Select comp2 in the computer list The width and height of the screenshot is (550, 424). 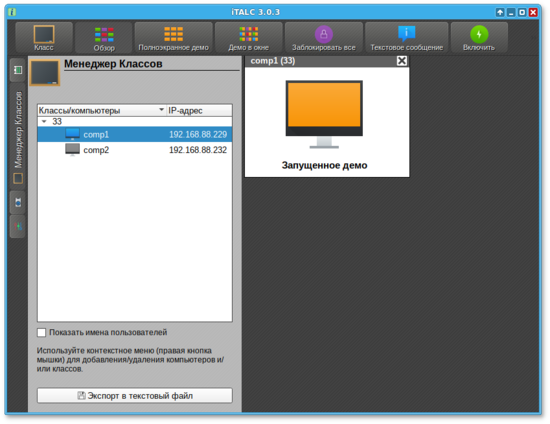tap(135, 150)
